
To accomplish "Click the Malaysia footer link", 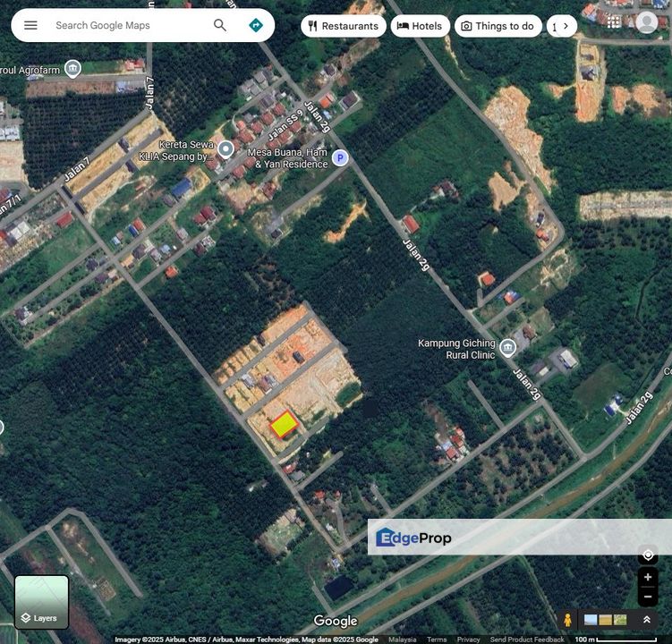I will pos(402,640).
